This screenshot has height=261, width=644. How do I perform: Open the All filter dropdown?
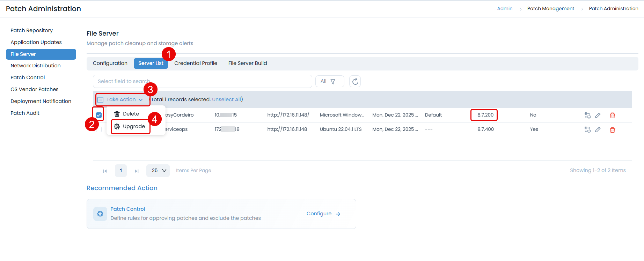click(329, 81)
